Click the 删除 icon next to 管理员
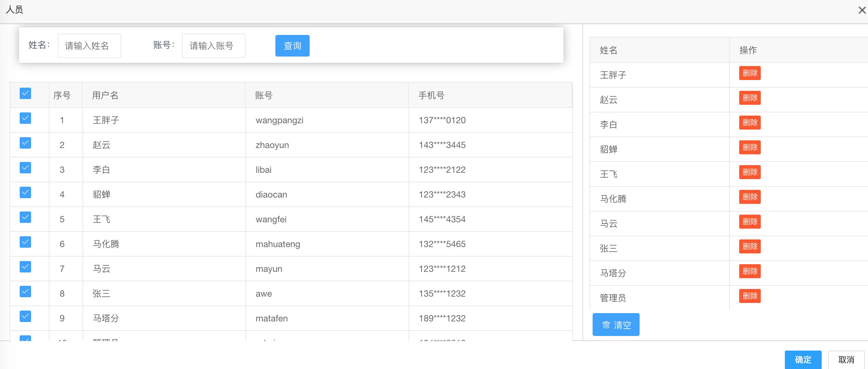This screenshot has width=868, height=369. click(x=748, y=298)
